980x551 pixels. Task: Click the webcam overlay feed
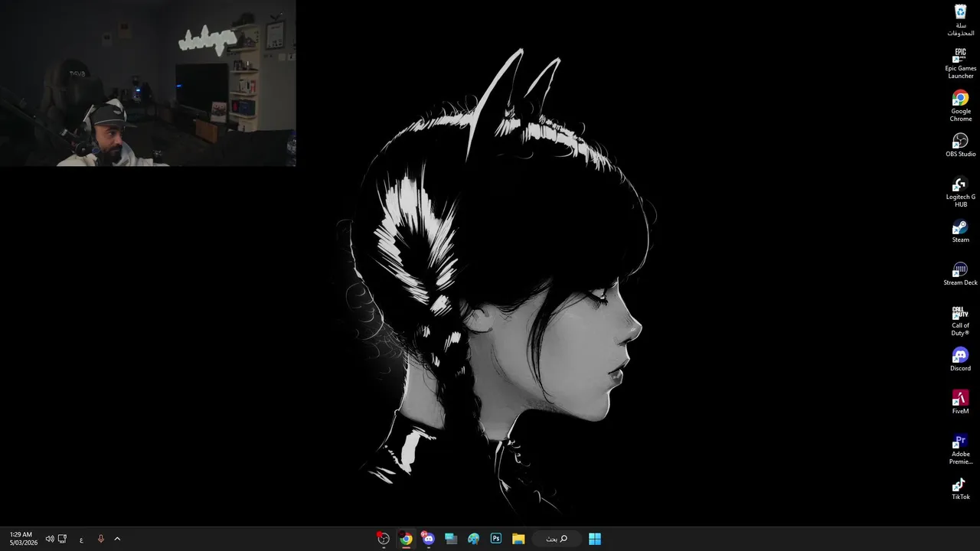pyautogui.click(x=148, y=83)
